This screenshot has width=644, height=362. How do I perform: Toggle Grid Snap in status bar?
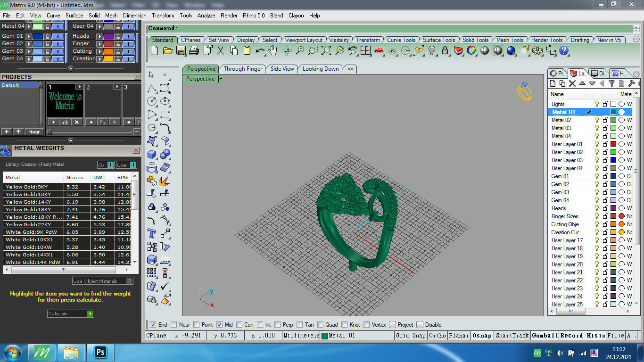[x=410, y=336]
